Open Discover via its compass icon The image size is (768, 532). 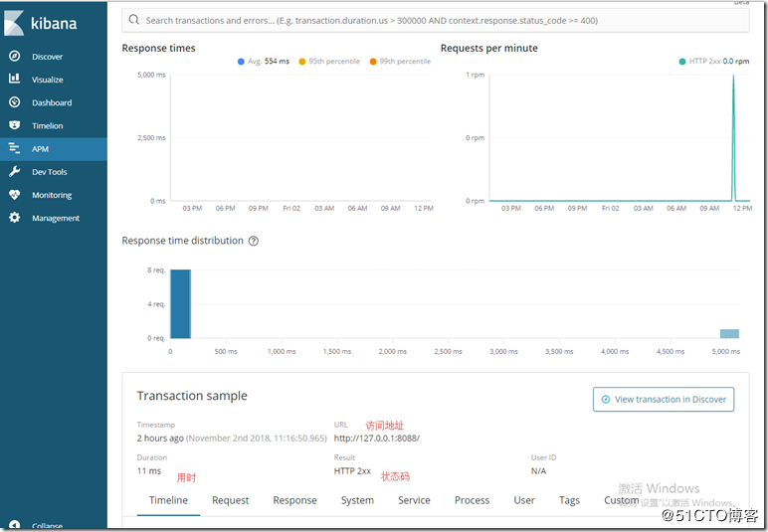tap(15, 57)
